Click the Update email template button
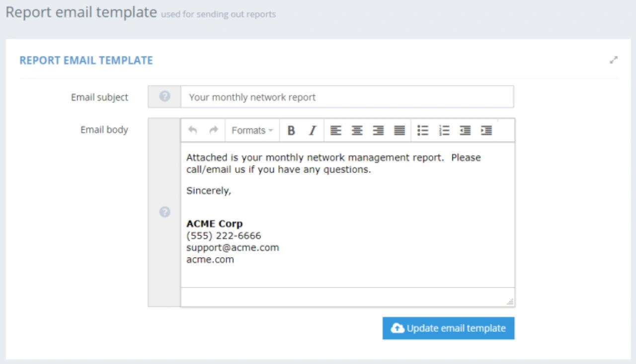This screenshot has height=364, width=636. (x=448, y=328)
